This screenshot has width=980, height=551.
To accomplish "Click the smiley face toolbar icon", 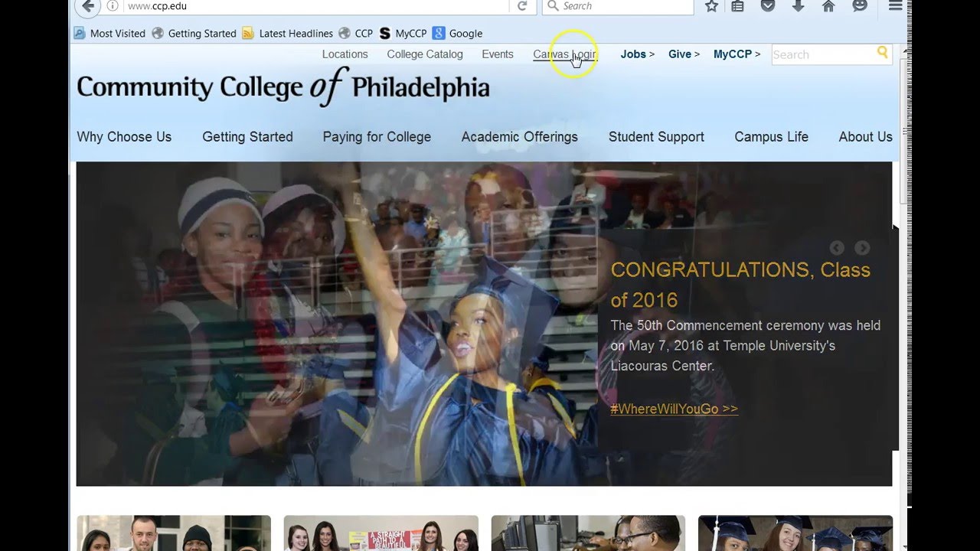I will (860, 6).
